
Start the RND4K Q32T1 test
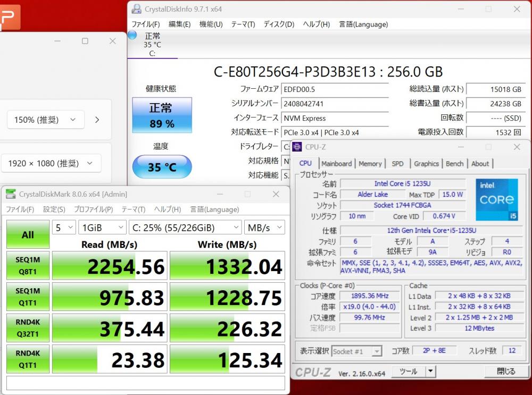point(28,328)
